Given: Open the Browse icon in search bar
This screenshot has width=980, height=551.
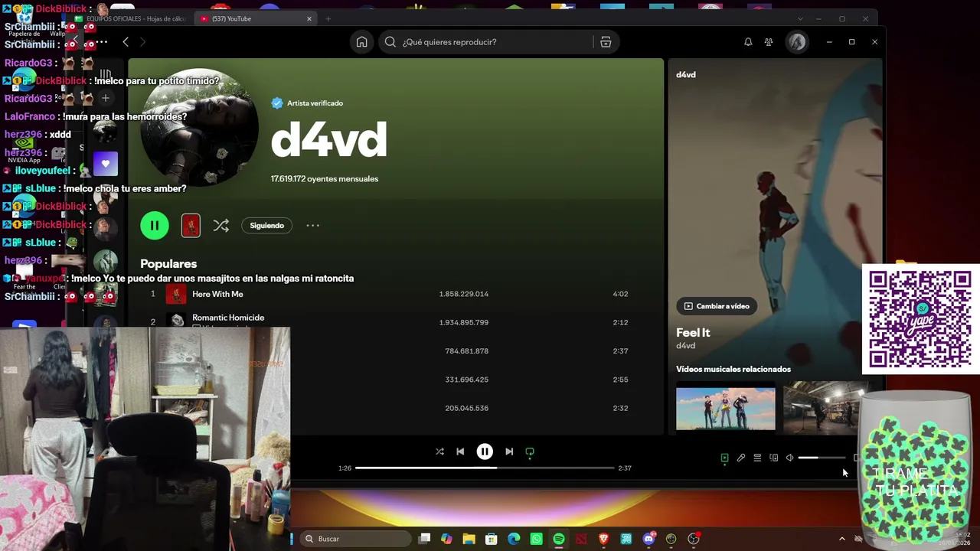Looking at the screenshot, I should click(x=606, y=42).
